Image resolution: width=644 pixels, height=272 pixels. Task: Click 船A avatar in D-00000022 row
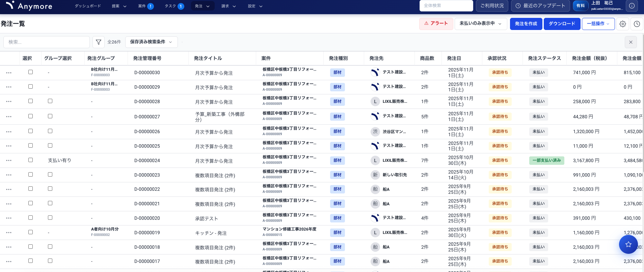[x=375, y=189]
